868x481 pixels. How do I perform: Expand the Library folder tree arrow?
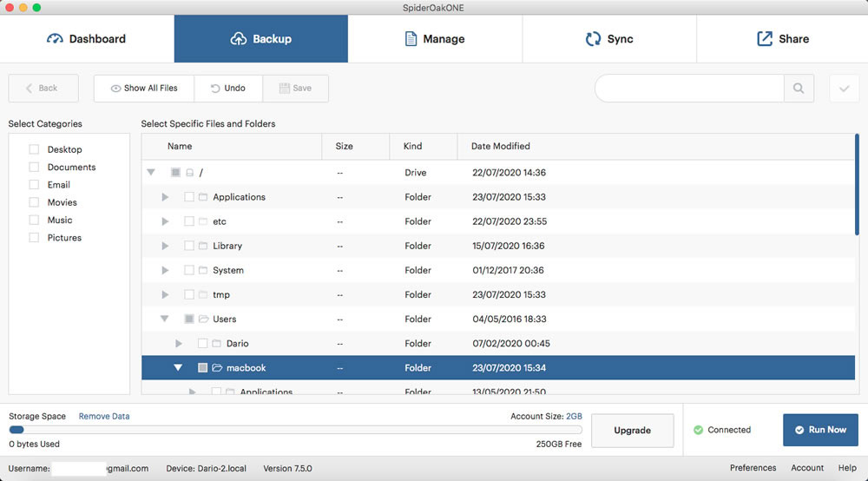coord(165,246)
